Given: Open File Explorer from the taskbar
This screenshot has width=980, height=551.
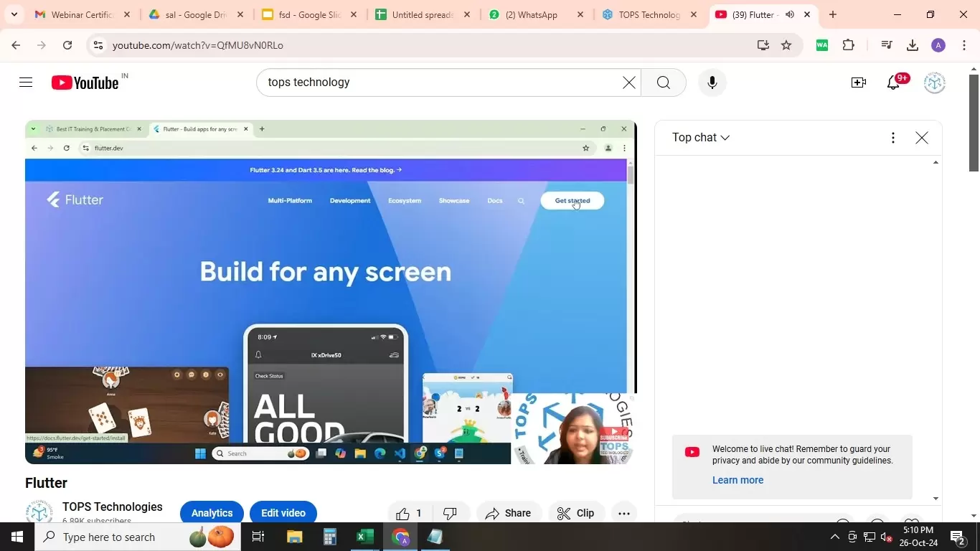Looking at the screenshot, I should click(295, 537).
